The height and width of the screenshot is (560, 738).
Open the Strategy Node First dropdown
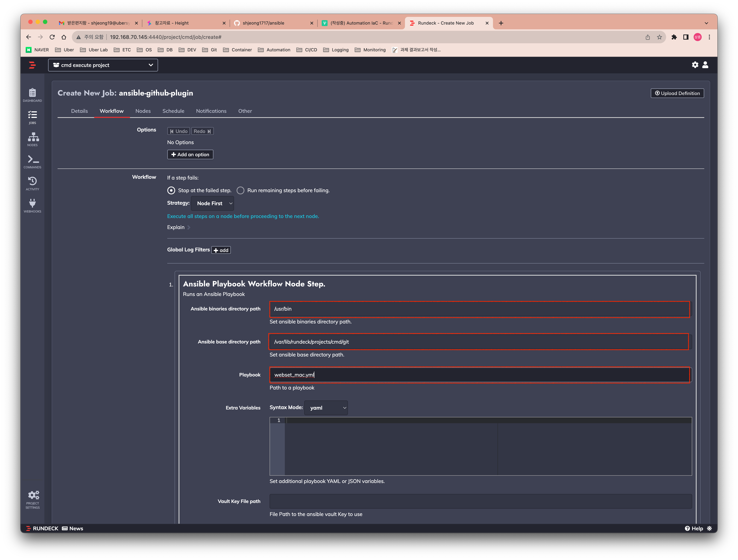coord(212,204)
